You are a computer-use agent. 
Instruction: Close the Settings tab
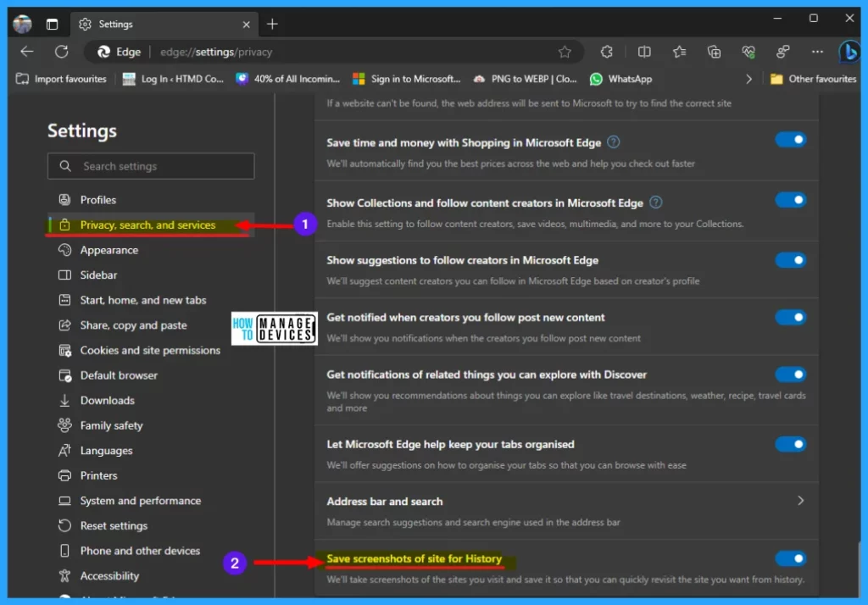pos(247,25)
